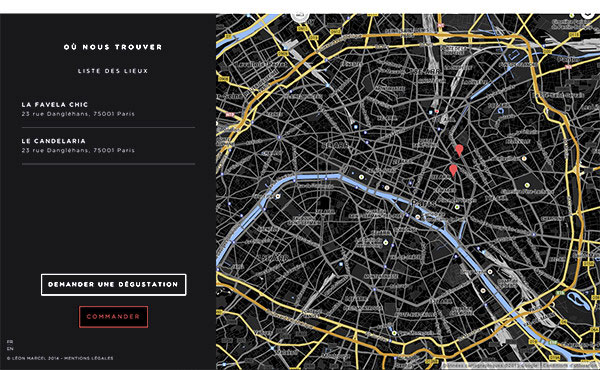Click the green marker just south of the red pins
600x370 pixels.
point(457,207)
